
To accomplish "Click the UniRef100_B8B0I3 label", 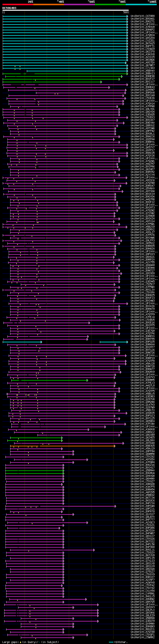I will click(143, 74).
